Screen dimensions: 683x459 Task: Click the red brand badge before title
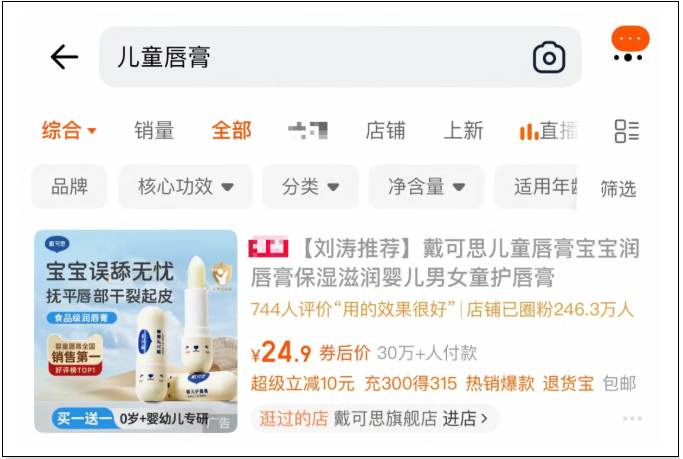coord(268,247)
